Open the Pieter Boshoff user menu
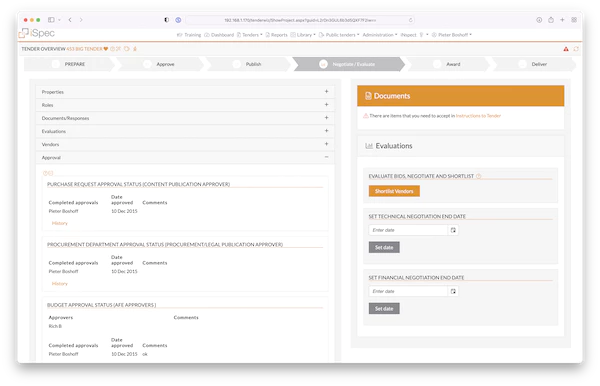The height and width of the screenshot is (386, 600). click(x=452, y=35)
